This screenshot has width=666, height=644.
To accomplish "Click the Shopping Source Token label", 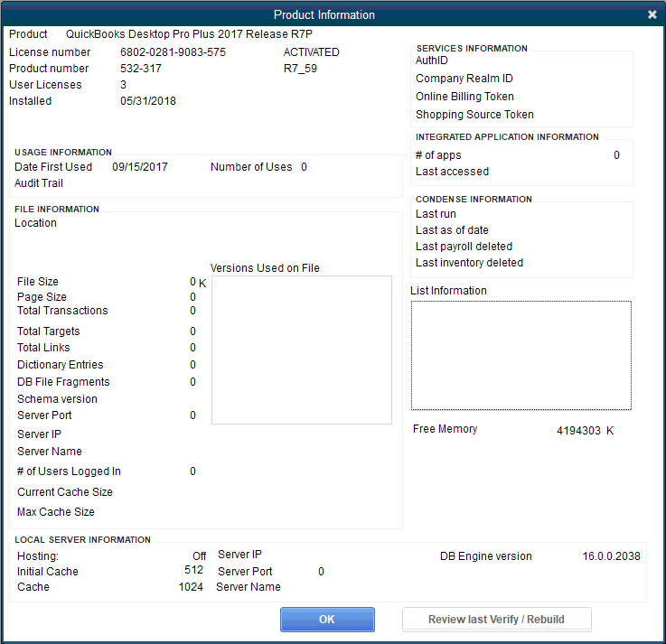I will [474, 115].
